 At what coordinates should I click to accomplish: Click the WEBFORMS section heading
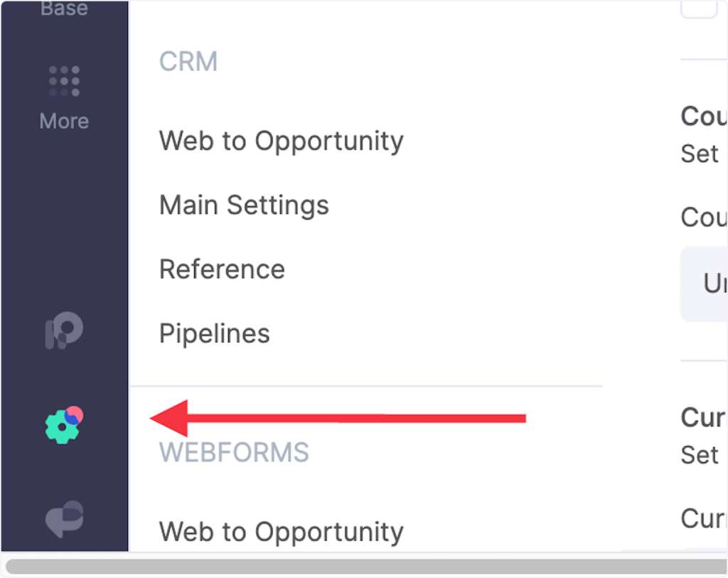[233, 452]
